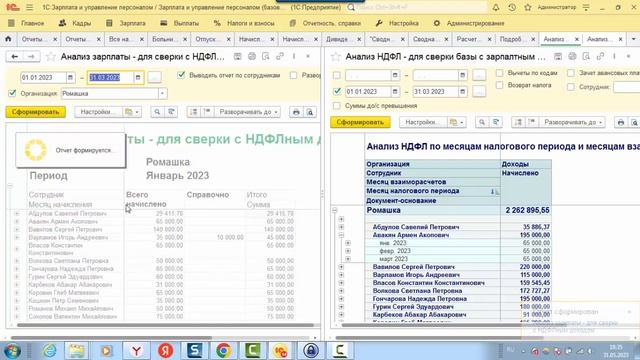Image resolution: width=640 pixels, height=360 pixels.
Task: Open period selection ellipsis in left report
Action: (x=154, y=77)
